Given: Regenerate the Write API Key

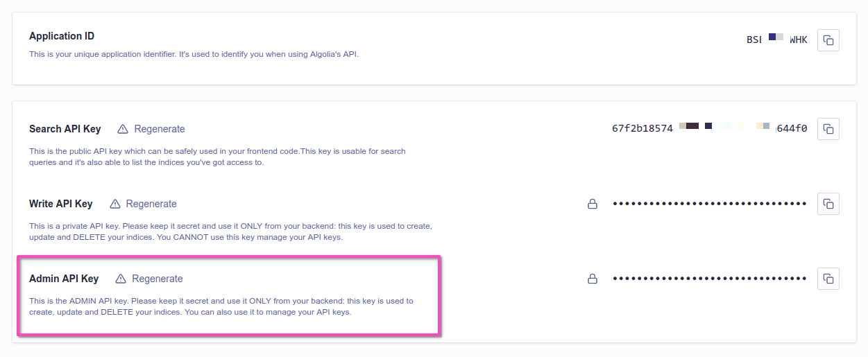Looking at the screenshot, I should (x=151, y=204).
